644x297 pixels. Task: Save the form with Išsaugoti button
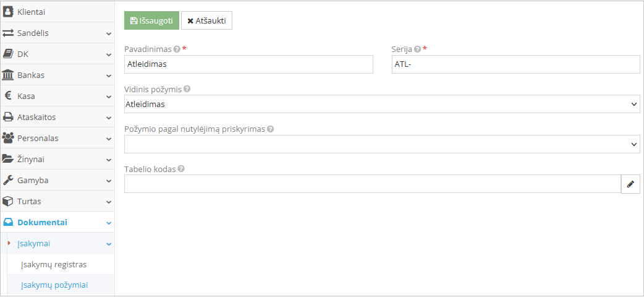click(x=151, y=20)
